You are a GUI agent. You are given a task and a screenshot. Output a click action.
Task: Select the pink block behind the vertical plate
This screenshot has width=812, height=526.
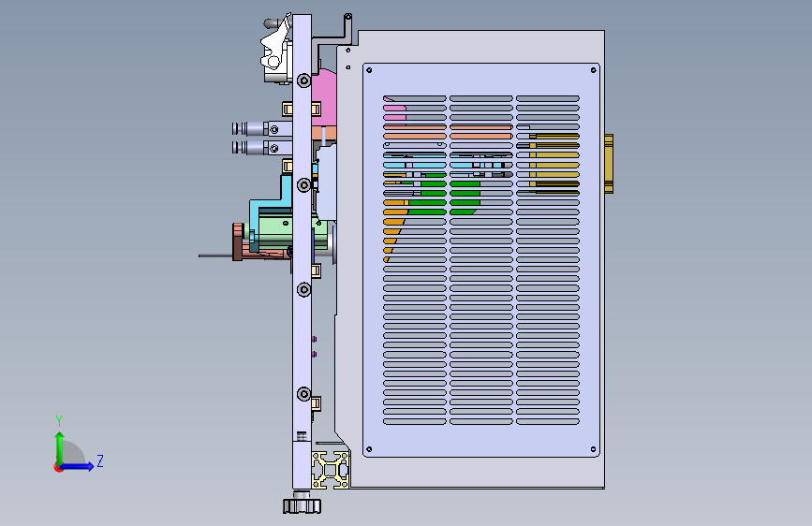(x=324, y=96)
